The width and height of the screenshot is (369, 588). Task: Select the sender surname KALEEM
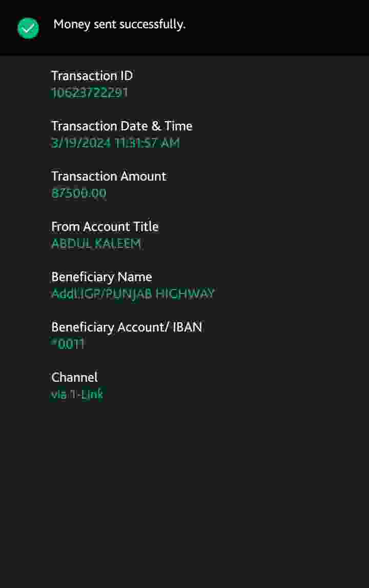pos(118,244)
